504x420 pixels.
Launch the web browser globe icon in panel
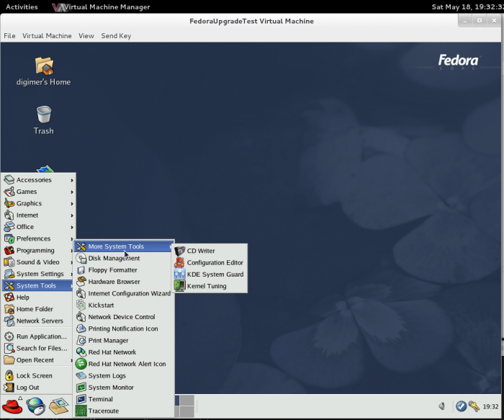click(x=35, y=407)
